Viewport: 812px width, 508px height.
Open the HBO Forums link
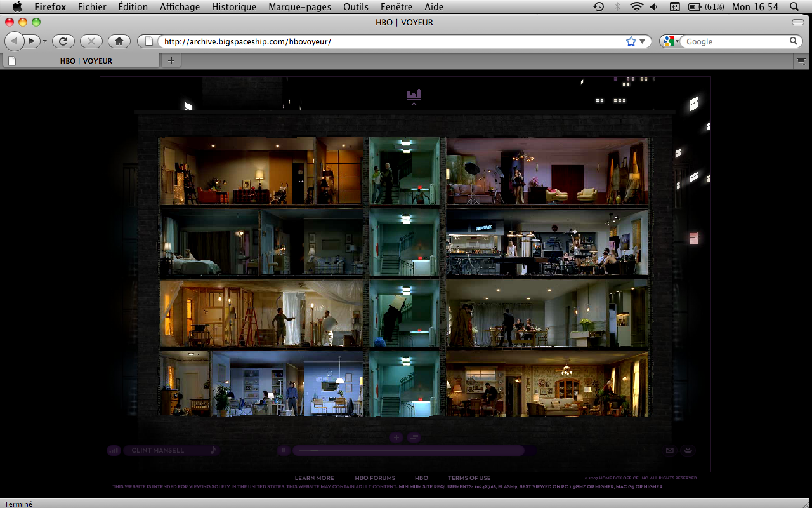tap(374, 478)
